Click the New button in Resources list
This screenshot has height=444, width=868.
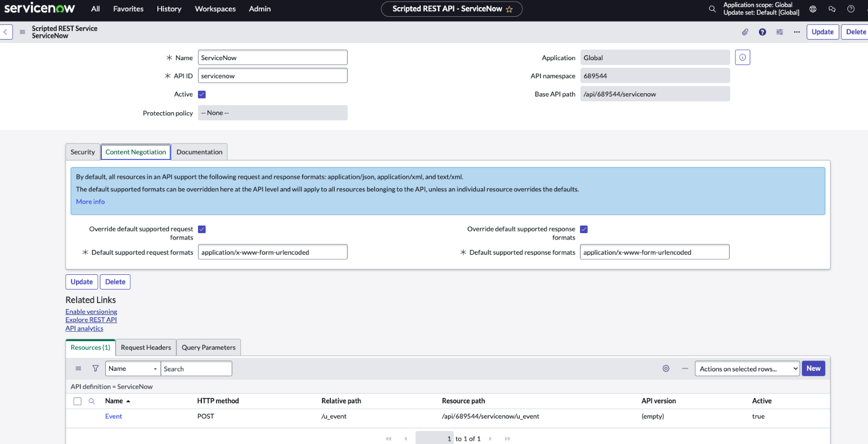[813, 369]
